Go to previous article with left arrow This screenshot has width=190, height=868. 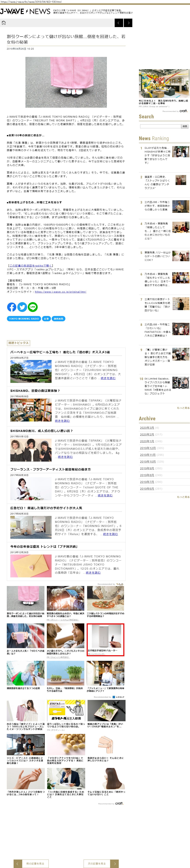119,23
